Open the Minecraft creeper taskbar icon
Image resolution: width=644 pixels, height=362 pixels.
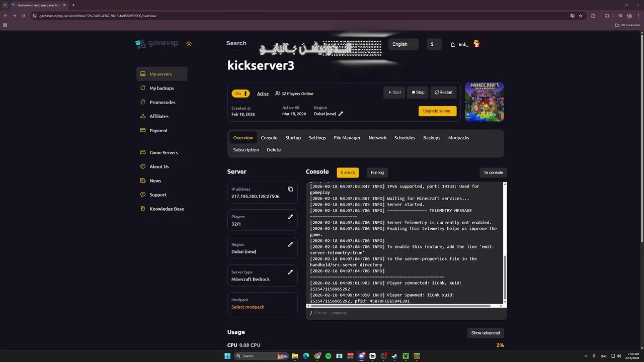pos(406,356)
